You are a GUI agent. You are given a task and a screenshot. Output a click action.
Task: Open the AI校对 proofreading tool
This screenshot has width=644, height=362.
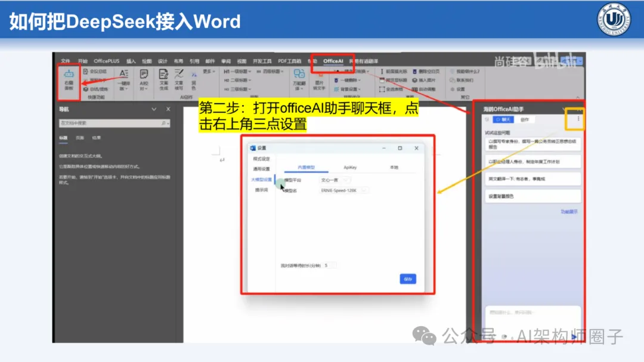coord(144,80)
